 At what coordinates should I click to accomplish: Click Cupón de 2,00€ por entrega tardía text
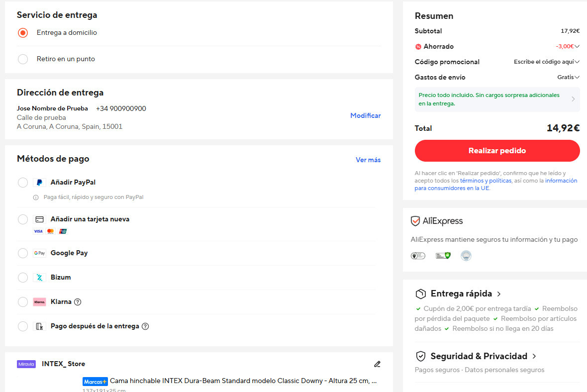pos(478,309)
